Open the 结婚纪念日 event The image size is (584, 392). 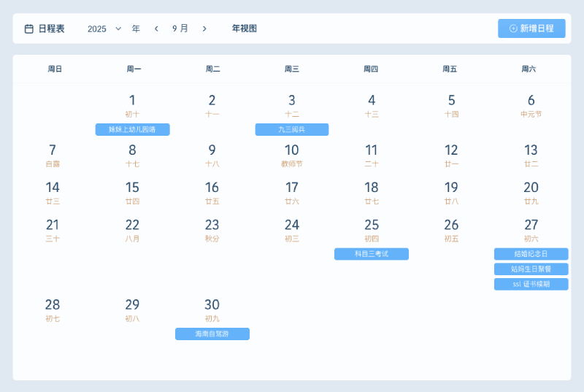pos(531,254)
